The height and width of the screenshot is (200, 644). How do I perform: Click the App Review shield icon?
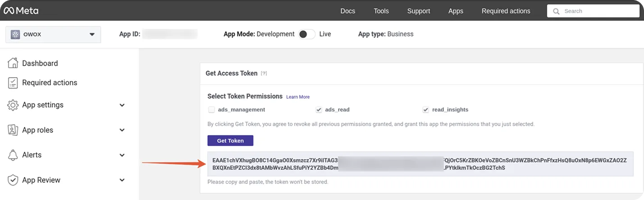point(13,180)
